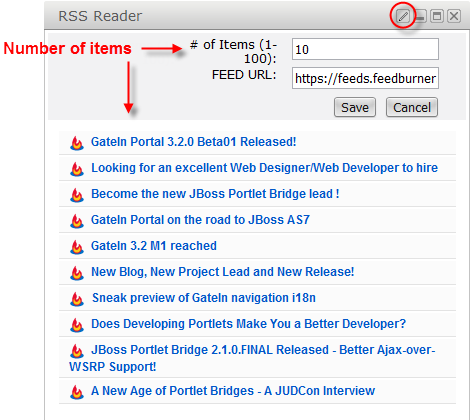
Task: Open Looking for an excellent Web Designer article
Action: pos(264,168)
